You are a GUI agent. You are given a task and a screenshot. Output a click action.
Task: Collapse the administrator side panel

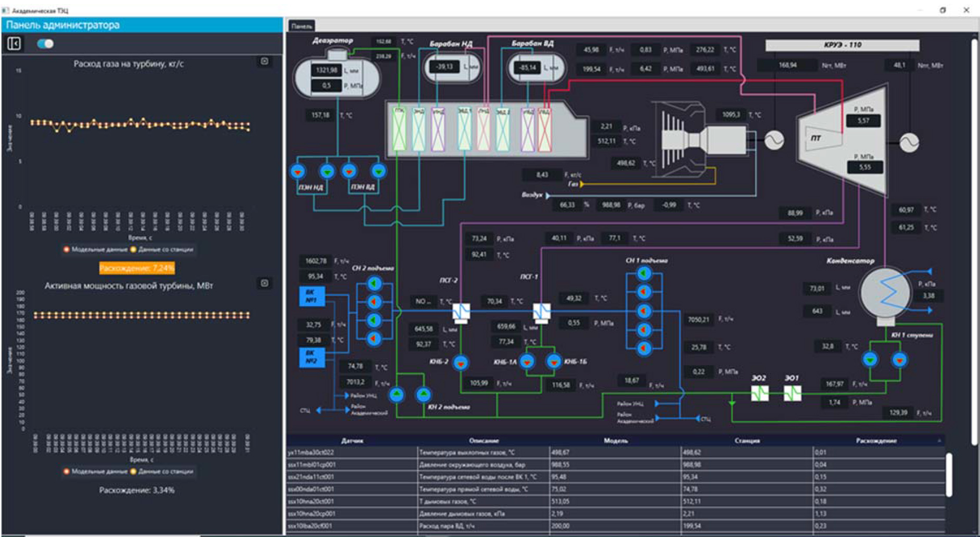tap(14, 44)
